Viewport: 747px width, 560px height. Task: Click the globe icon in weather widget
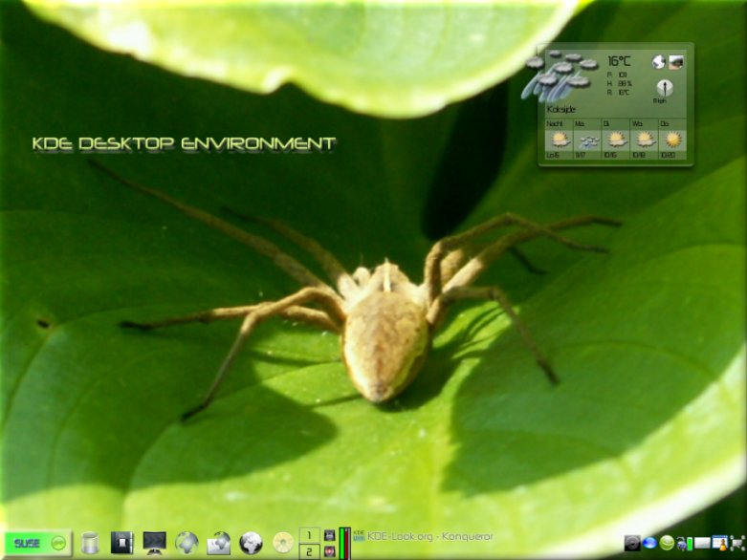tap(658, 62)
